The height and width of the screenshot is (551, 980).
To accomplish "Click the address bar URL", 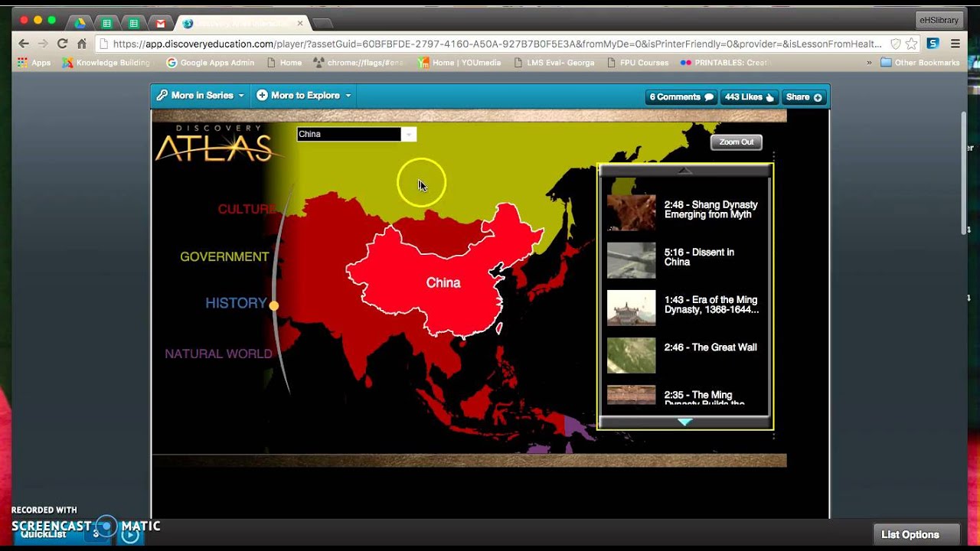I will pyautogui.click(x=498, y=44).
